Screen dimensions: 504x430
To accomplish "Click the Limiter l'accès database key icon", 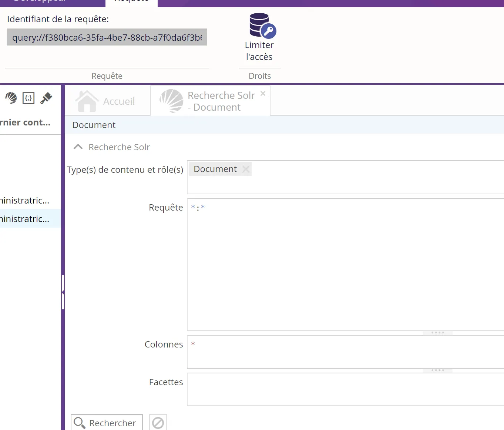I will tap(262, 26).
